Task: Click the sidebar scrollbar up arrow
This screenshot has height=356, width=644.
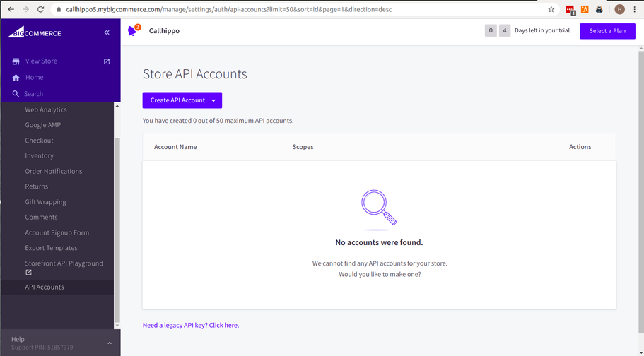Action: tap(117, 106)
